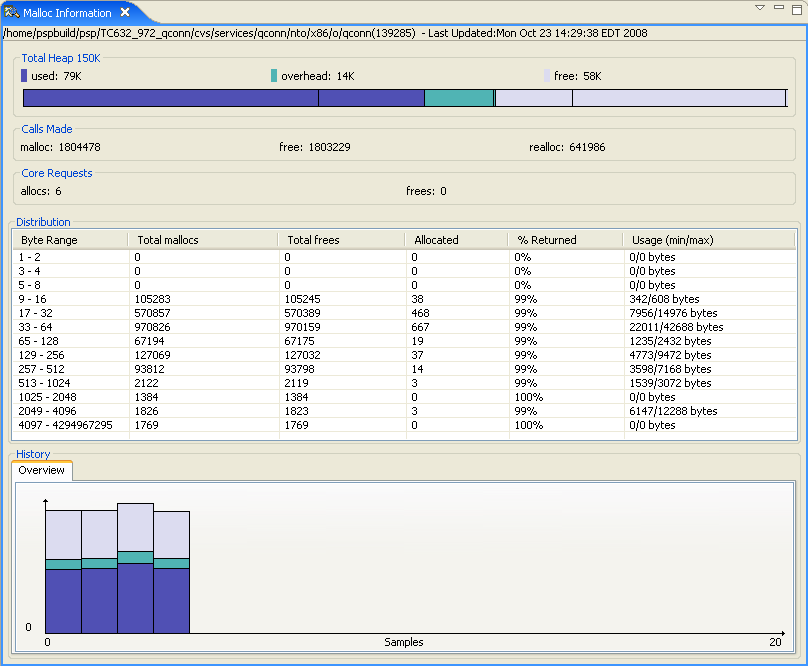This screenshot has height=666, width=808.
Task: Minimize the Malloc Information view
Action: [779, 8]
